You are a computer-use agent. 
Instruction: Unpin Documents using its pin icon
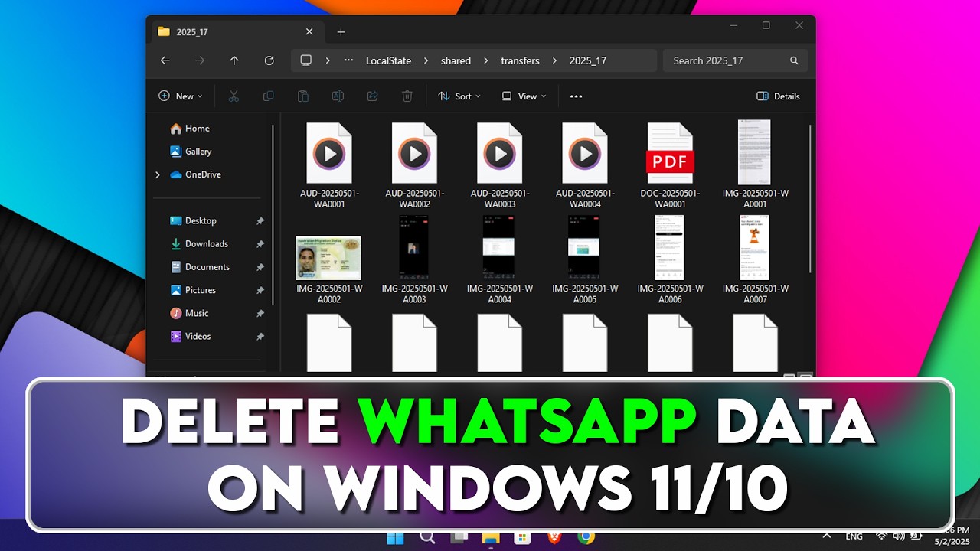[260, 267]
